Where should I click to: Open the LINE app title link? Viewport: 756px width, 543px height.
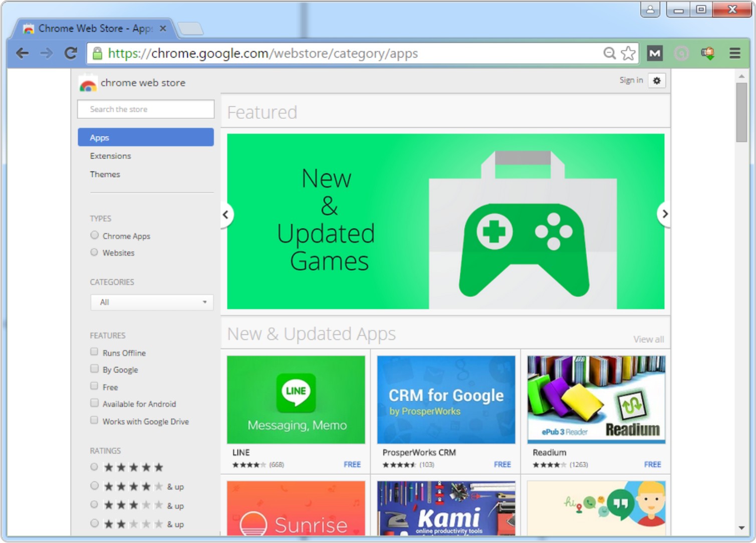(x=241, y=452)
